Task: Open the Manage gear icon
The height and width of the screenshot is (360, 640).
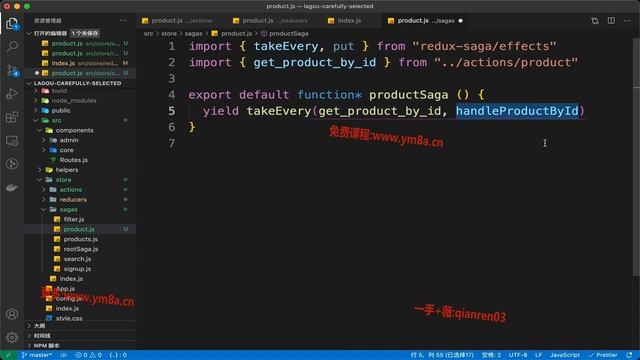Action: (12, 337)
